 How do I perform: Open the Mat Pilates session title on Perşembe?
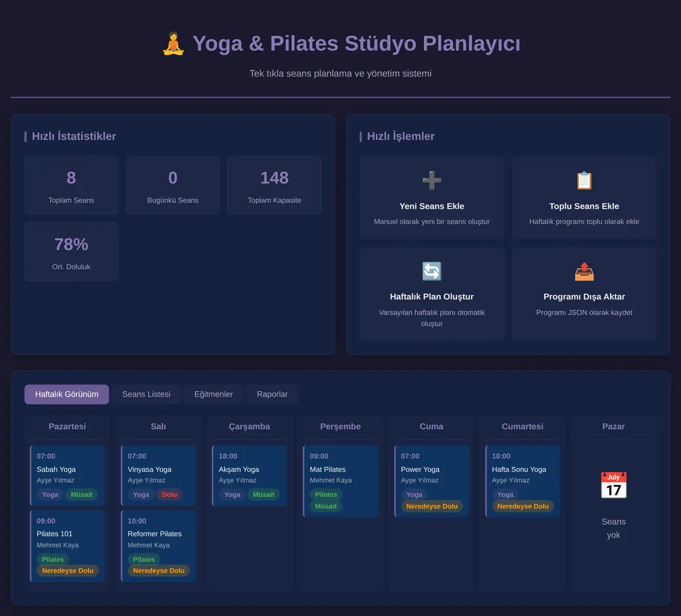click(x=327, y=469)
